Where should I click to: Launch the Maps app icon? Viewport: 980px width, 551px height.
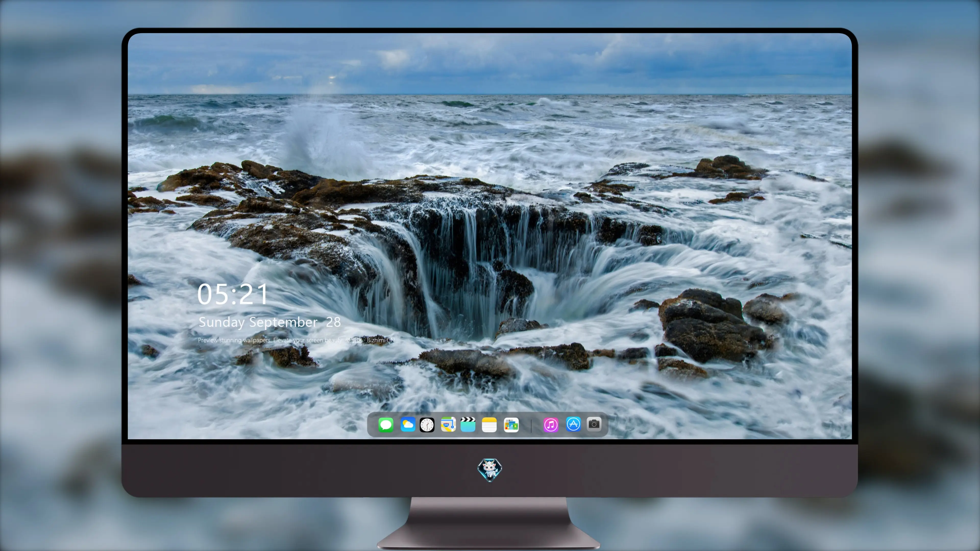click(448, 424)
